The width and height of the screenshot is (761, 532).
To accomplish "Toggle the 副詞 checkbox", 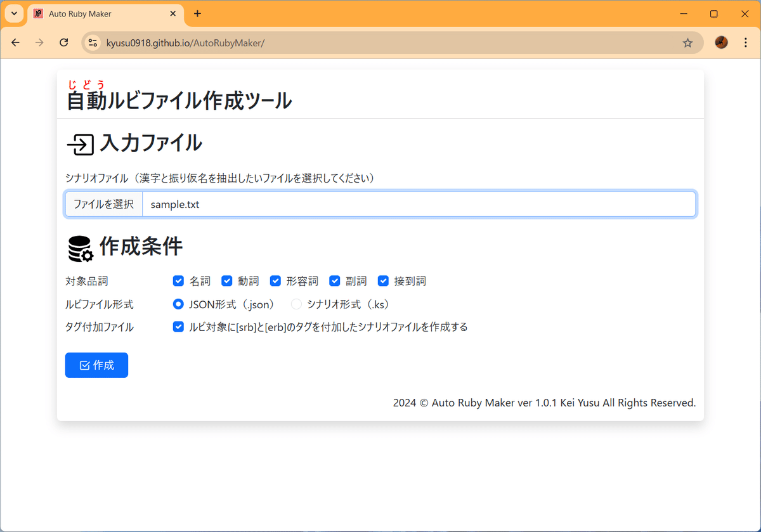I will [x=335, y=281].
